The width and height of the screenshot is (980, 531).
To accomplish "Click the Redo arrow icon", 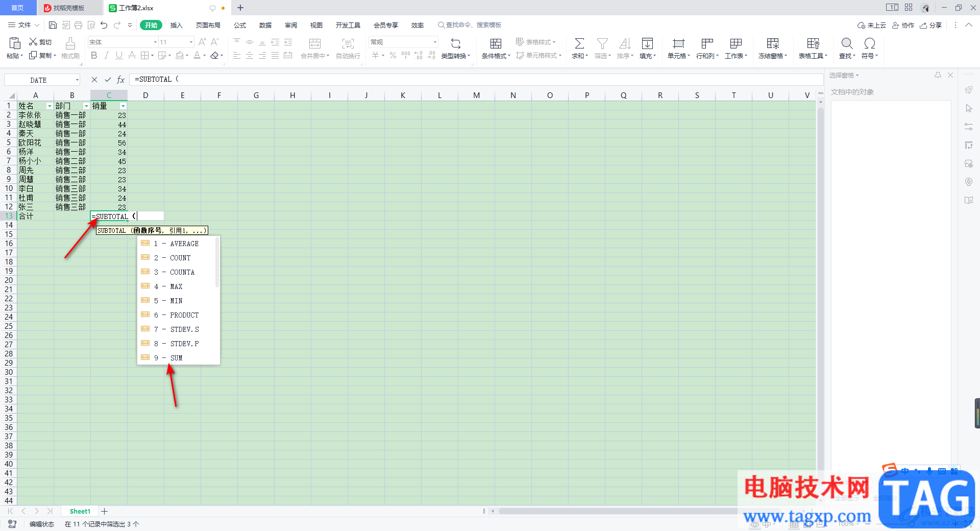I will tap(117, 25).
